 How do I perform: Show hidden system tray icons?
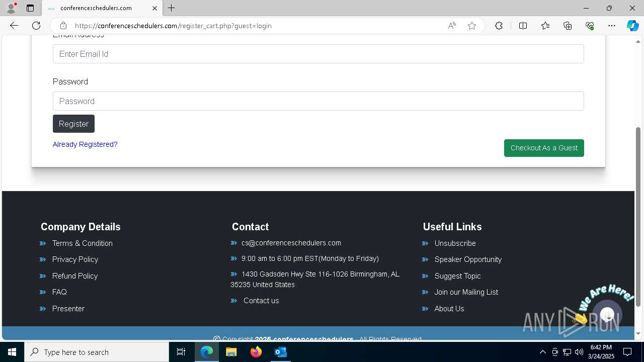(x=542, y=352)
